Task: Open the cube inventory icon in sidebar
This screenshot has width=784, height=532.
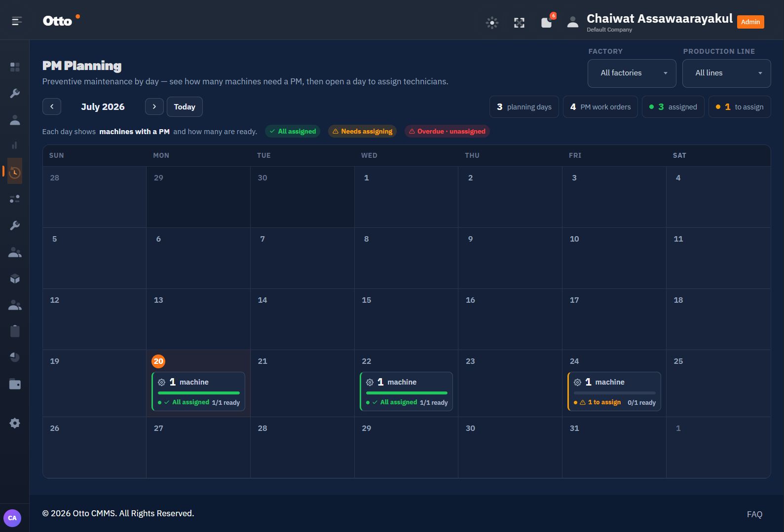Action: coord(15,279)
